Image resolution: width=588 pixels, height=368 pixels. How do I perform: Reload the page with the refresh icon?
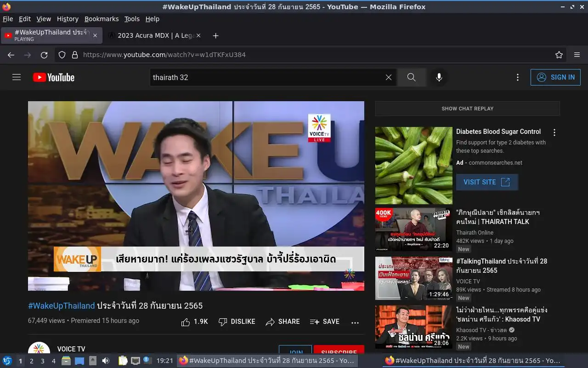click(44, 55)
